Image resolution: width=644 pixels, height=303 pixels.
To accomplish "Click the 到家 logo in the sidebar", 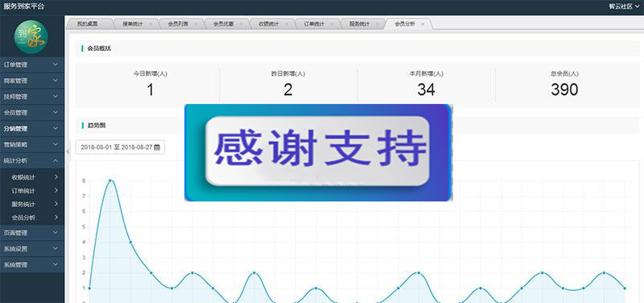I will pyautogui.click(x=31, y=36).
